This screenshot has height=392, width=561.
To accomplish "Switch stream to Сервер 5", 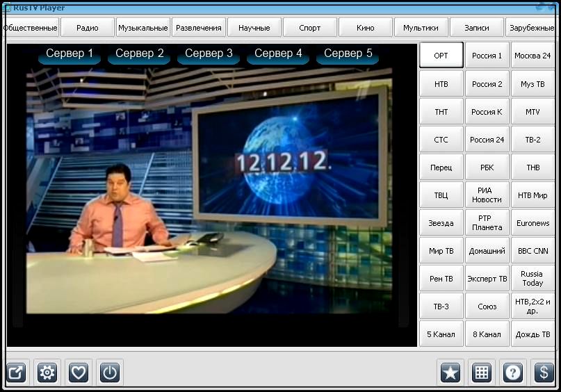I will pyautogui.click(x=348, y=54).
